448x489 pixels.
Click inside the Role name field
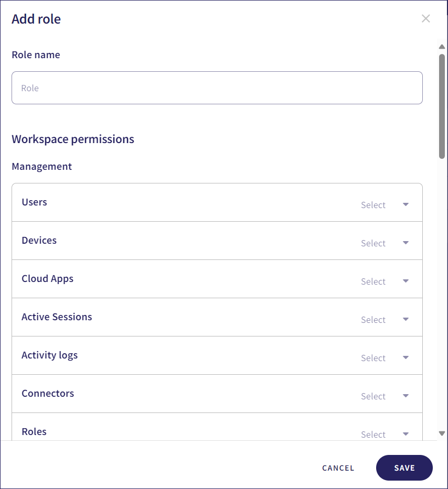coord(217,88)
